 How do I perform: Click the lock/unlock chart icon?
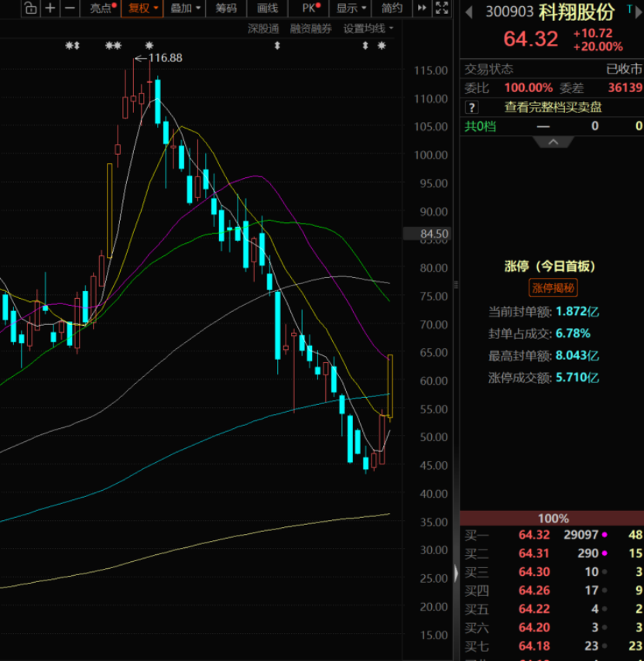[x=30, y=8]
